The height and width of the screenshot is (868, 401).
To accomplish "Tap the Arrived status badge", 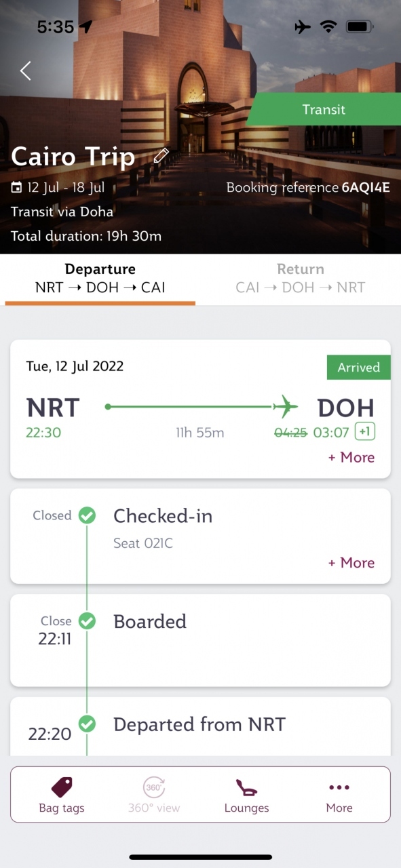I will [359, 368].
